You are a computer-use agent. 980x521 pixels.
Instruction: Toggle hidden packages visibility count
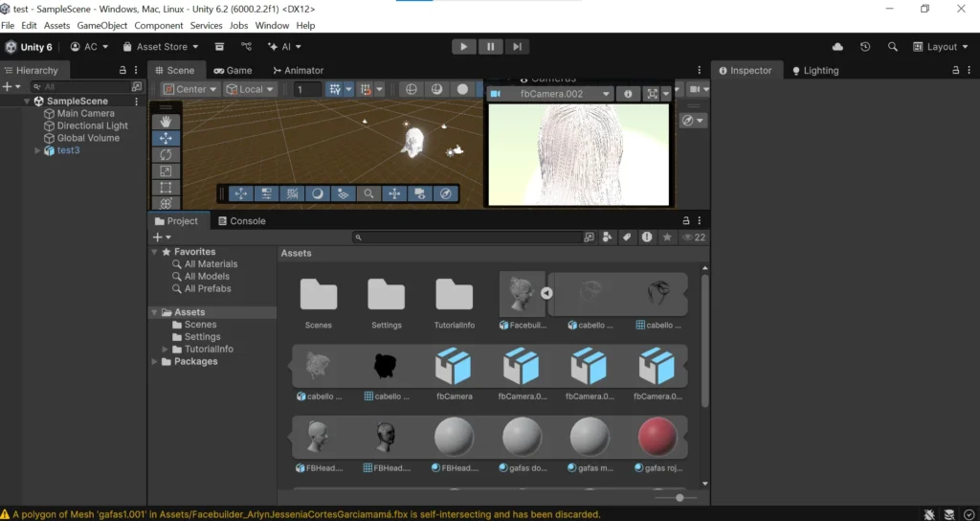pos(694,238)
